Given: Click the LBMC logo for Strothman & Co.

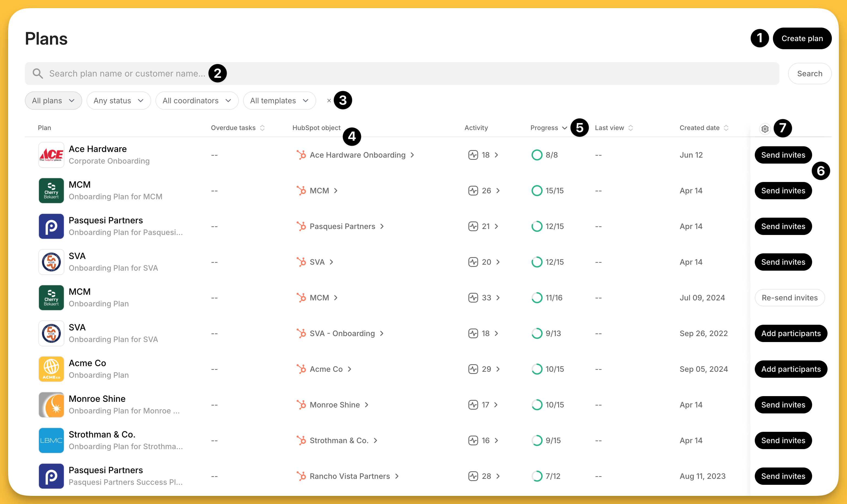Looking at the screenshot, I should (51, 440).
